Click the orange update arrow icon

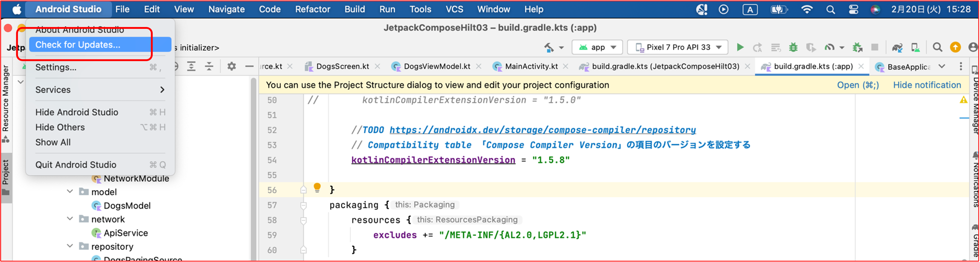955,47
